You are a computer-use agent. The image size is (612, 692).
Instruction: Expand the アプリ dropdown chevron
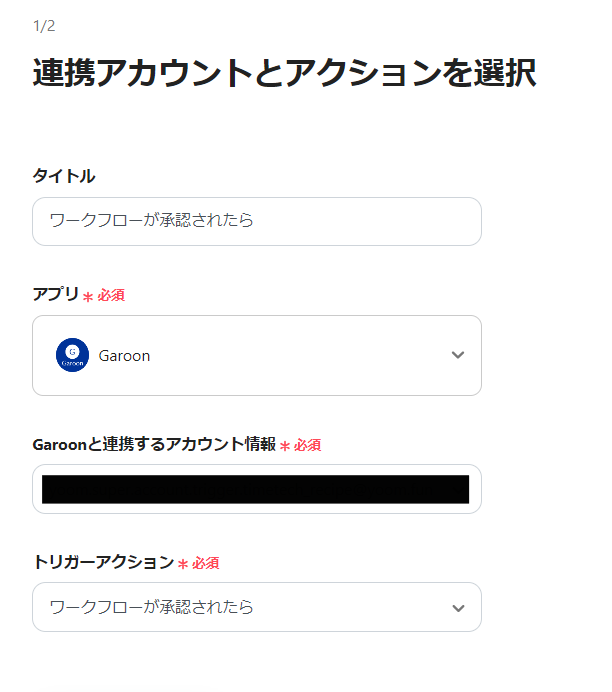pyautogui.click(x=458, y=355)
